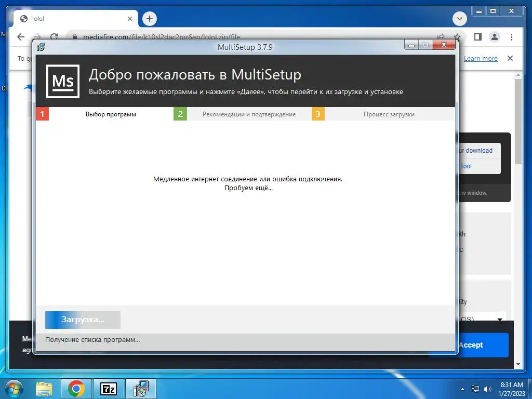Click the network tray icon
Image resolution: width=532 pixels, height=399 pixels.
[475, 389]
